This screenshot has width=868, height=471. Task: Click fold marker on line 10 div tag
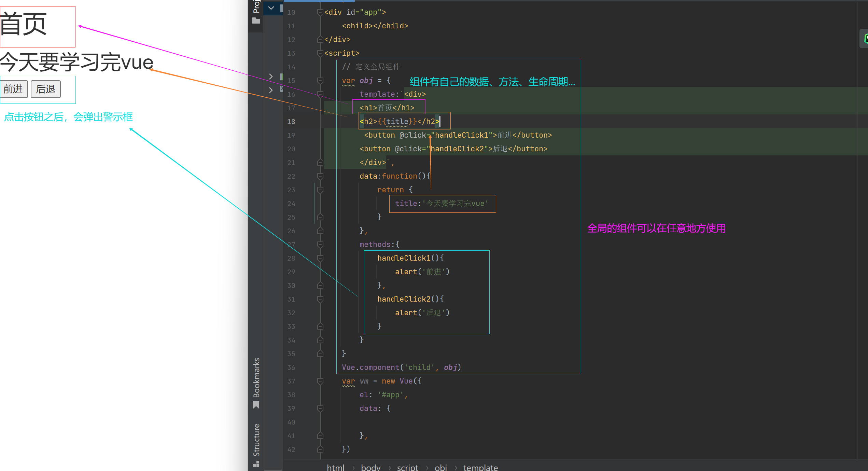click(x=320, y=12)
